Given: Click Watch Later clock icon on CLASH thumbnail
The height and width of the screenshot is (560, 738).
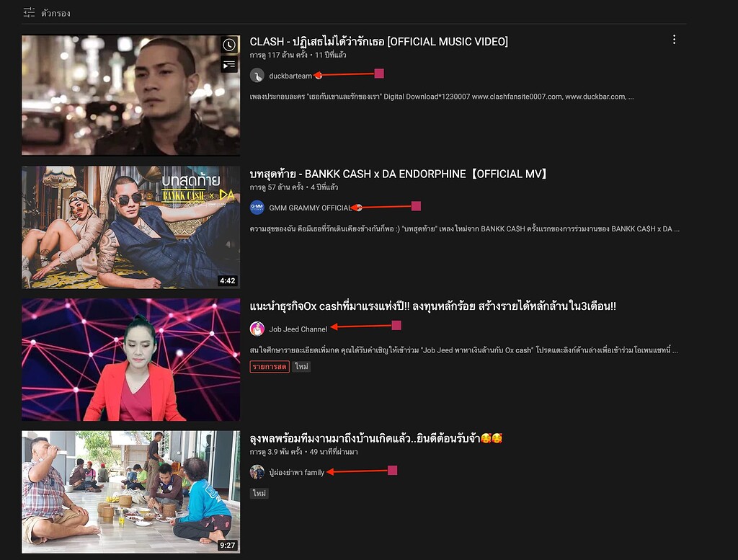Looking at the screenshot, I should click(229, 45).
